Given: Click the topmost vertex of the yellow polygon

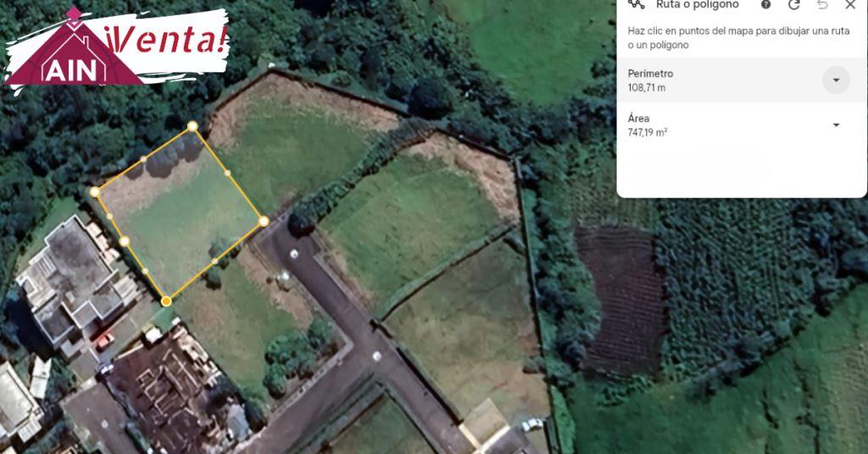Looking at the screenshot, I should point(192,126).
